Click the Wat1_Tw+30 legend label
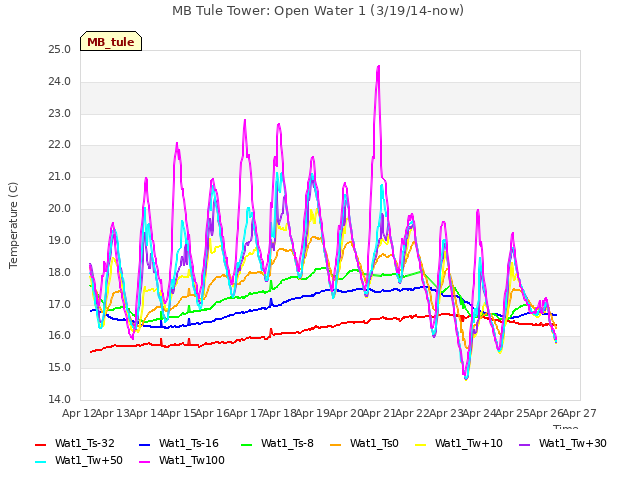Screen dimensions: 640x480 click(572, 444)
